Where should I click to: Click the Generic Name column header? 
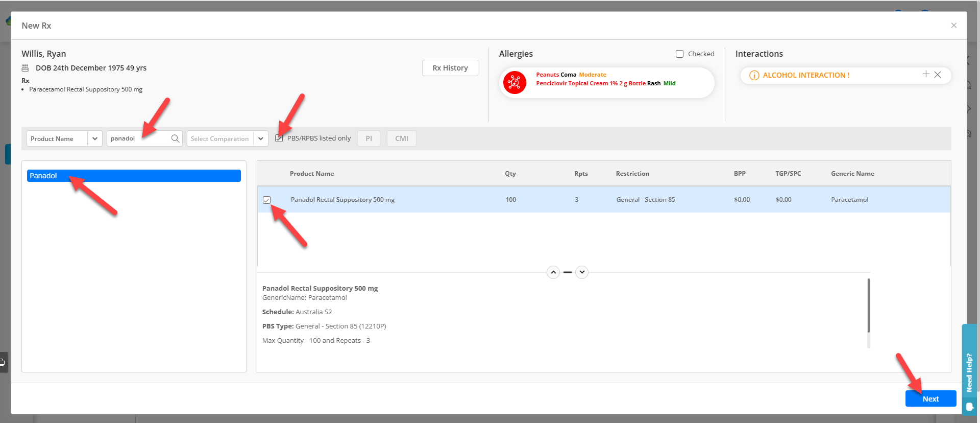(x=852, y=174)
